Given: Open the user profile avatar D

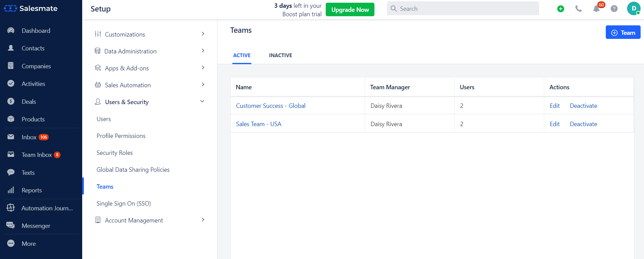Looking at the screenshot, I should click(634, 8).
